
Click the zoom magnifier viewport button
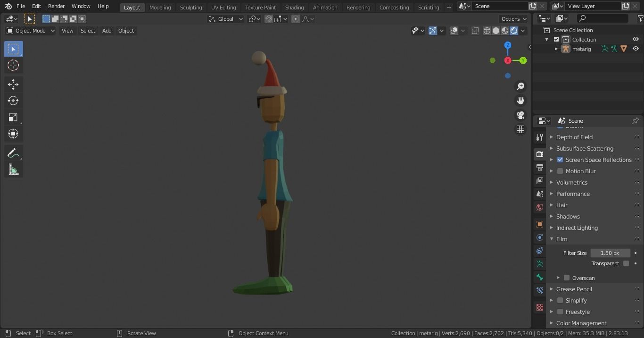coord(520,86)
